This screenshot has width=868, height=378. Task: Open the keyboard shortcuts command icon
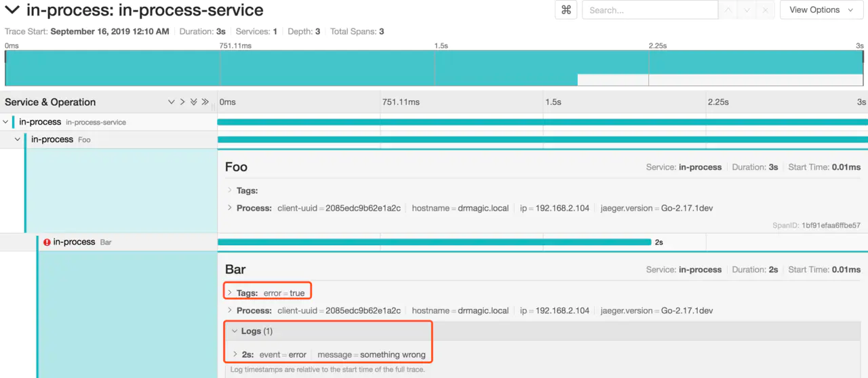coord(566,10)
